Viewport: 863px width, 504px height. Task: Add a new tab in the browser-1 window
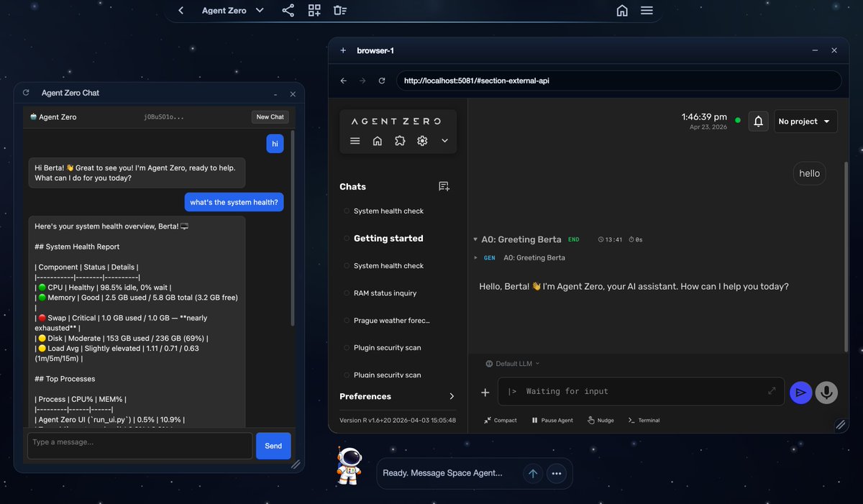point(343,50)
